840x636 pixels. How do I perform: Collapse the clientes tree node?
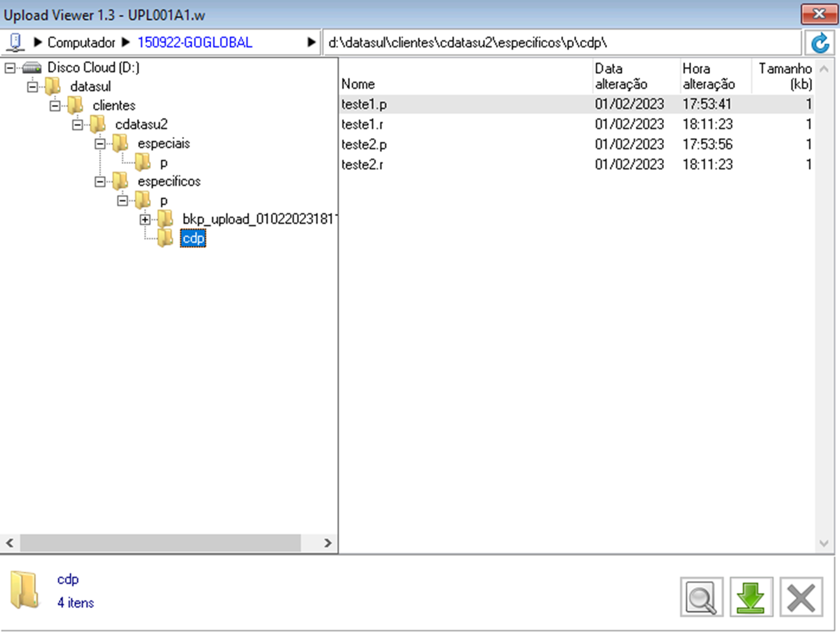tap(55, 106)
